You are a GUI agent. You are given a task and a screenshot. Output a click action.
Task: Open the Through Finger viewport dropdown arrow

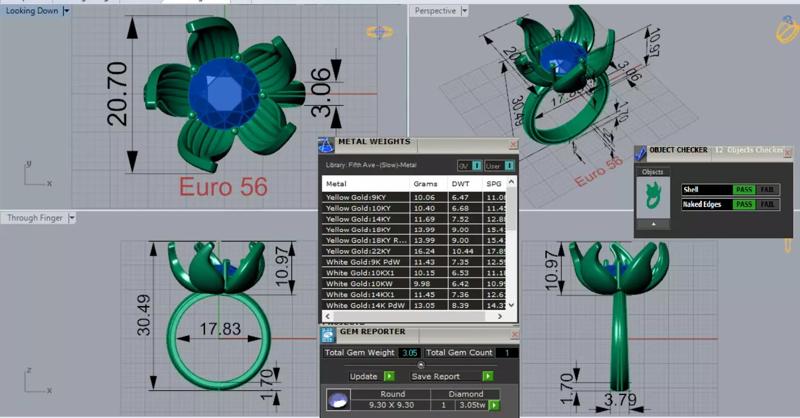[x=72, y=218]
